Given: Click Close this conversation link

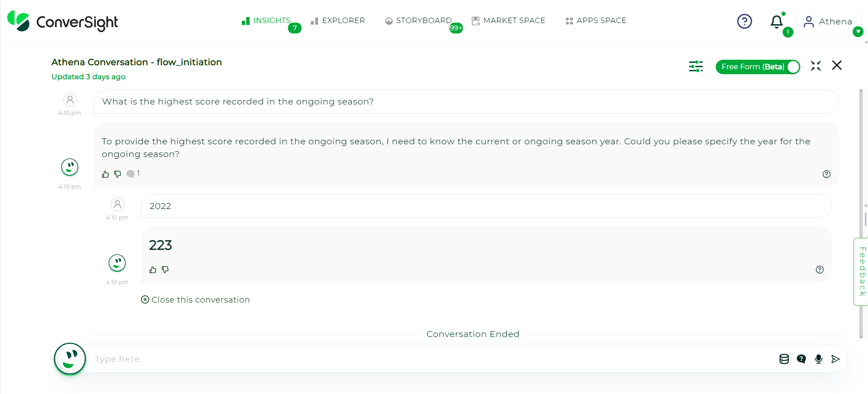Looking at the screenshot, I should tap(195, 299).
